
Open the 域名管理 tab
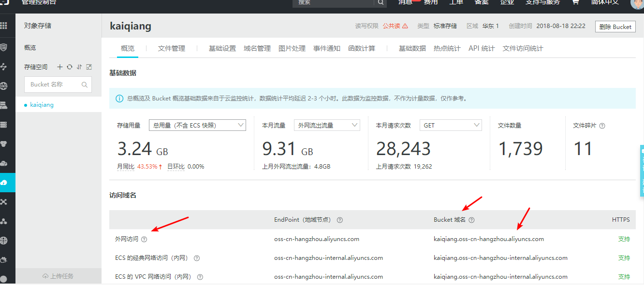[x=257, y=48]
